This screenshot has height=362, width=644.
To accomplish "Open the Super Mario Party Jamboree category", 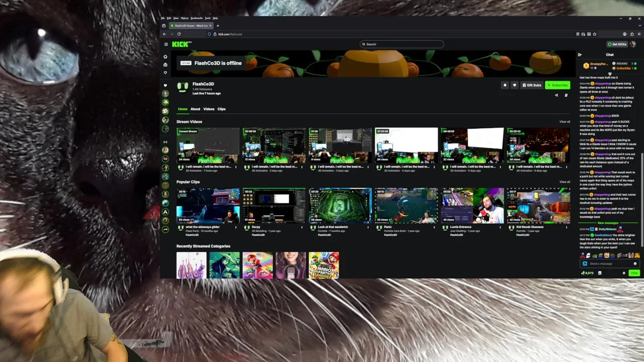I will 324,265.
